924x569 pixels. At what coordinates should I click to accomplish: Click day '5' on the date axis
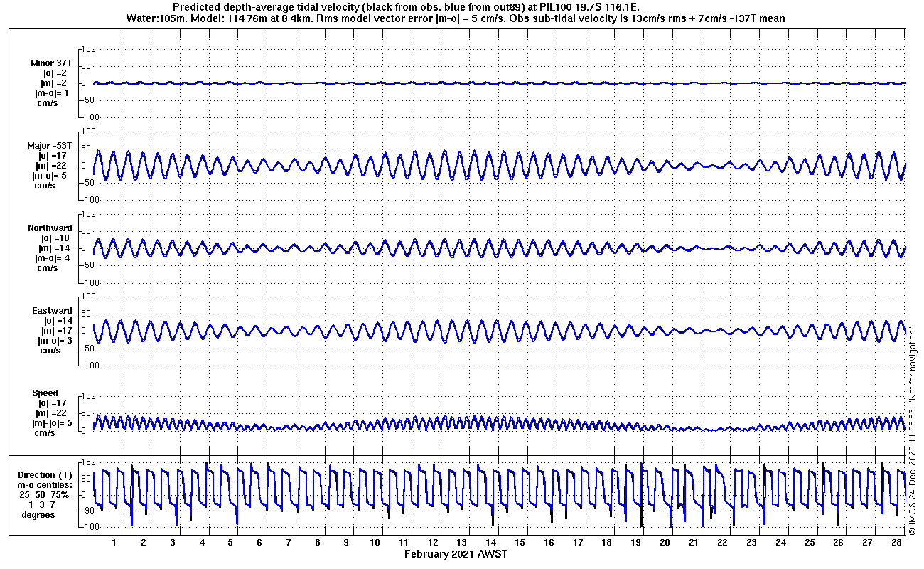pyautogui.click(x=231, y=543)
